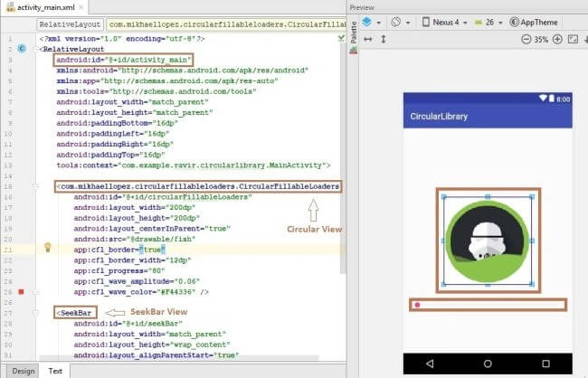Click the zoom in plus icon
The width and height of the screenshot is (588, 378).
pos(557,39)
